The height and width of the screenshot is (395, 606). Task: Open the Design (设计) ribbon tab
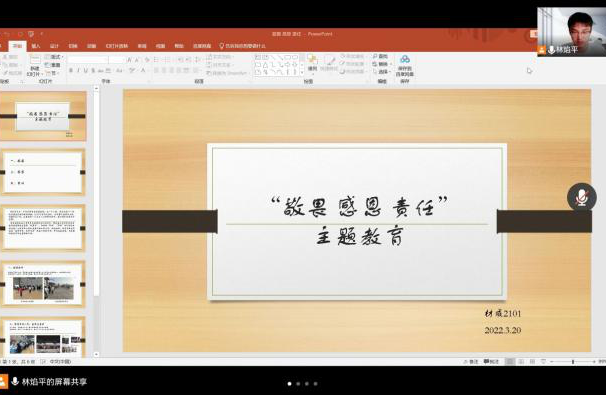click(x=54, y=46)
